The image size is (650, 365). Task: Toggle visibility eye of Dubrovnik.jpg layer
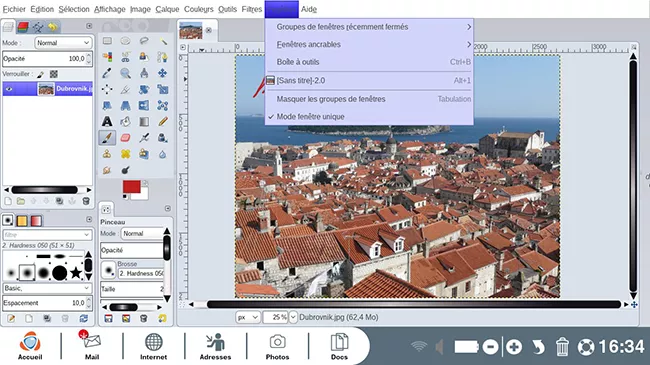click(x=9, y=89)
